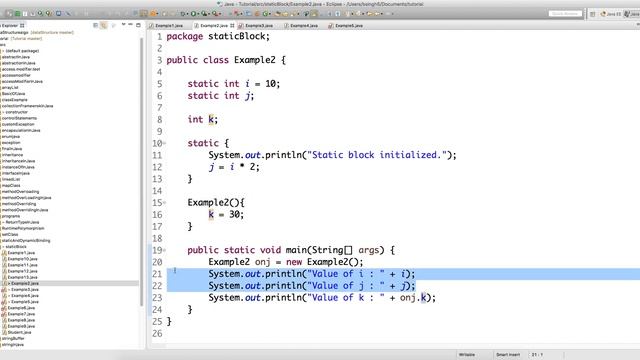Click on 'j = i * 2;' statement

pos(234,167)
